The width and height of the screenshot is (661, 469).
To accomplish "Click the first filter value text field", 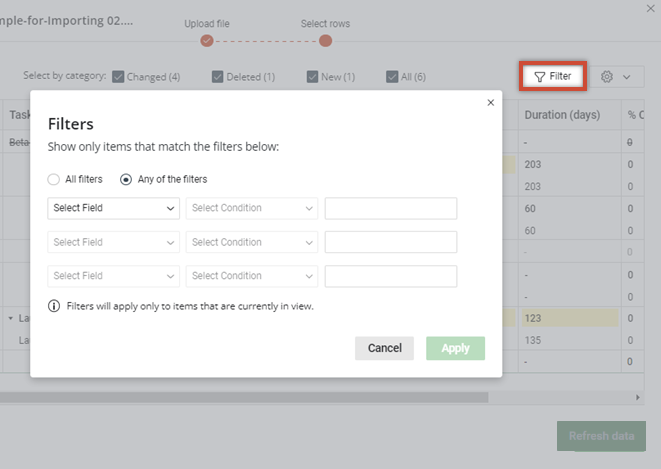I will (x=390, y=208).
